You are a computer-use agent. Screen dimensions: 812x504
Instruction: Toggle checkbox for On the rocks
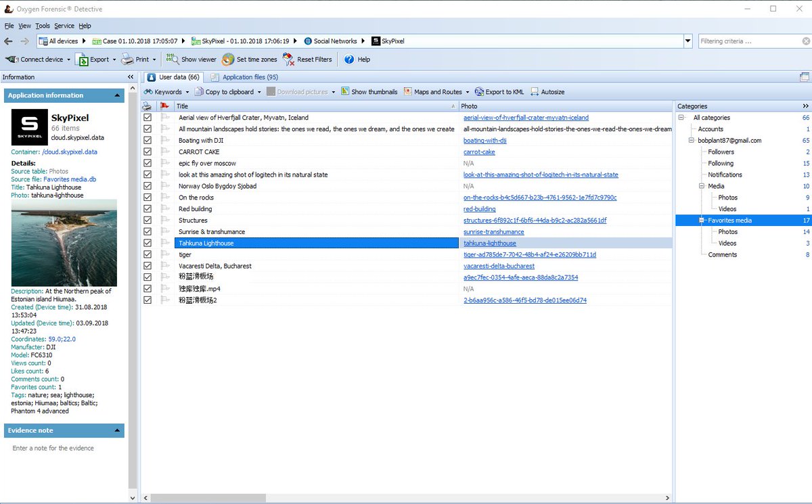(148, 198)
